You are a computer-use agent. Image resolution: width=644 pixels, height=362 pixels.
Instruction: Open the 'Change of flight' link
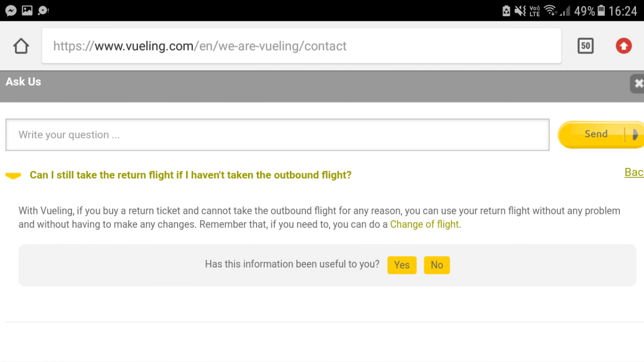point(424,225)
